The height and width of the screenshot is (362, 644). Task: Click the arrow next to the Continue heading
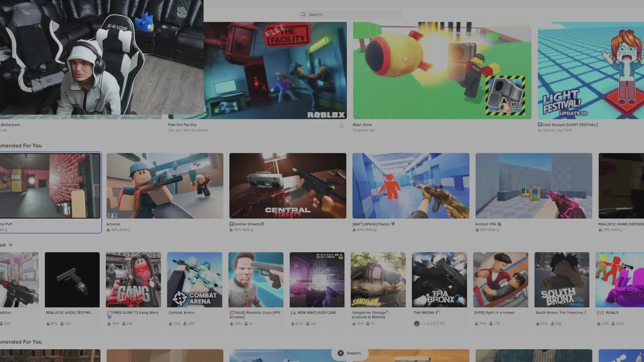(10, 245)
